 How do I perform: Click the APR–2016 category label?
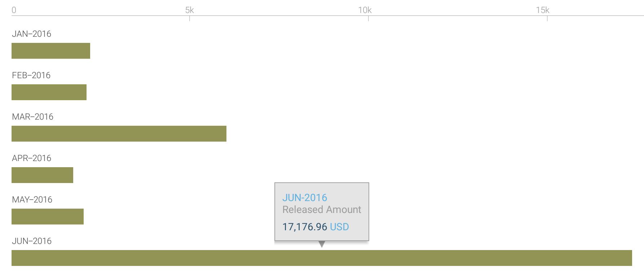32,158
